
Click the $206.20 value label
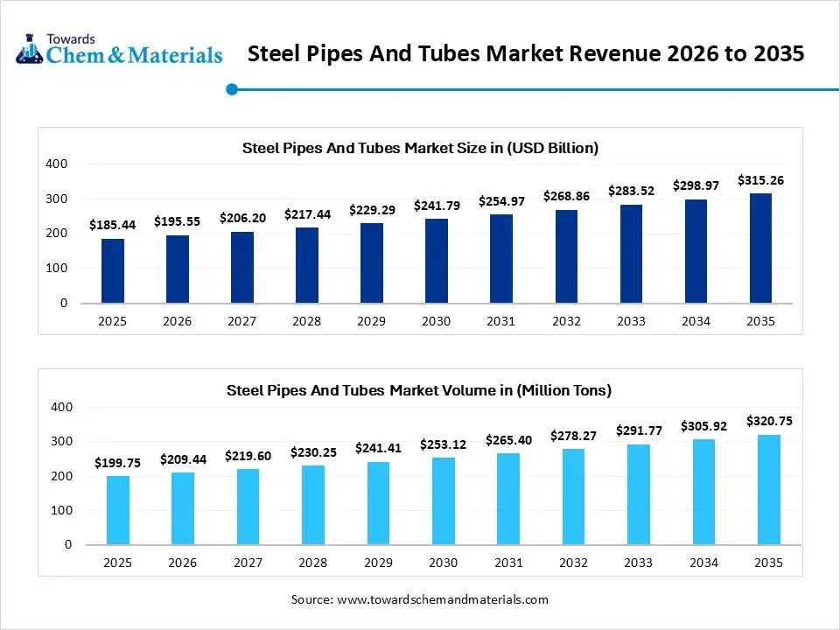pos(242,218)
